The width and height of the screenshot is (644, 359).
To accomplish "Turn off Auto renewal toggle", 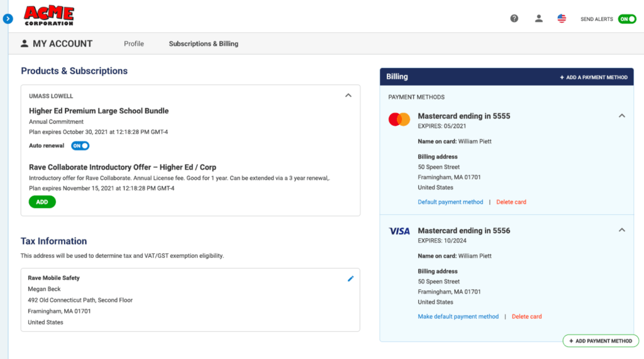I will [x=80, y=146].
